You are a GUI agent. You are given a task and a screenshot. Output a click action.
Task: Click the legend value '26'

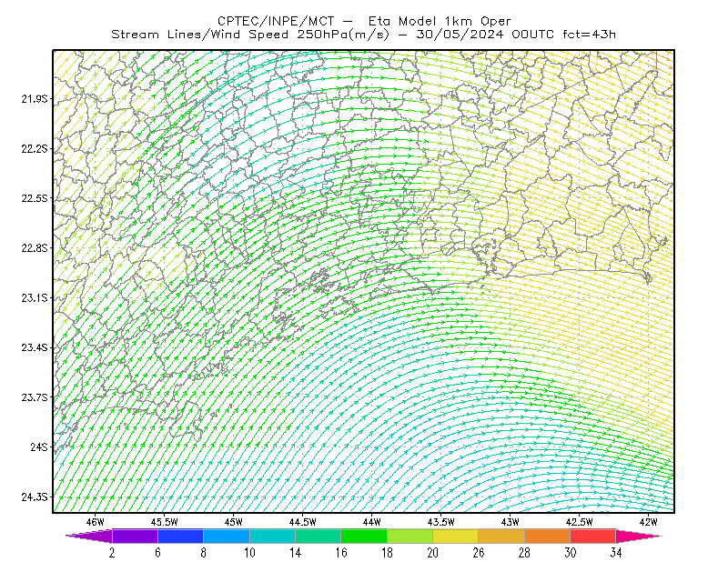click(x=479, y=553)
